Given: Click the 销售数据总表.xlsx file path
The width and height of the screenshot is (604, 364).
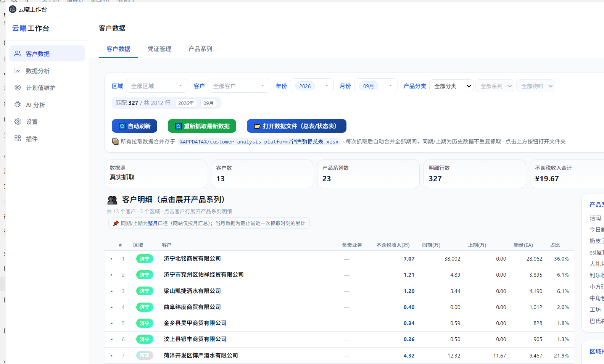Looking at the screenshot, I should (x=259, y=142).
